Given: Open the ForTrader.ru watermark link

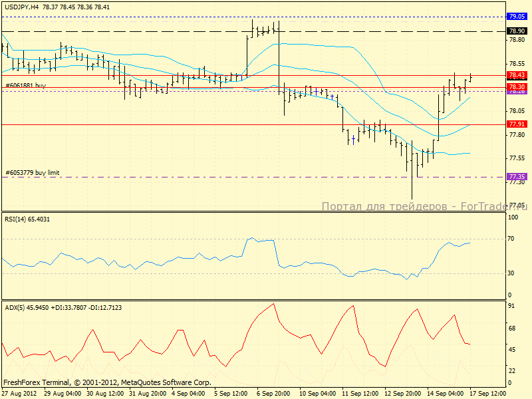Looking at the screenshot, I should (424, 207).
